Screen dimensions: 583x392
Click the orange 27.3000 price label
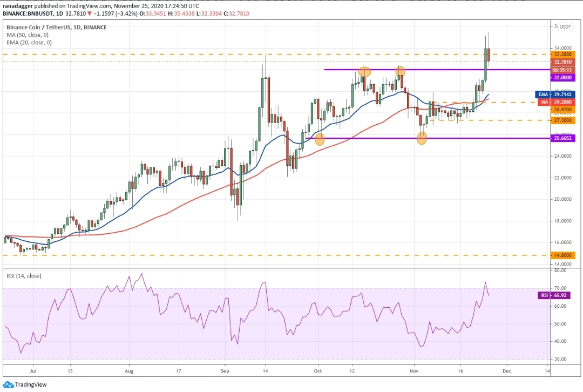tap(563, 120)
